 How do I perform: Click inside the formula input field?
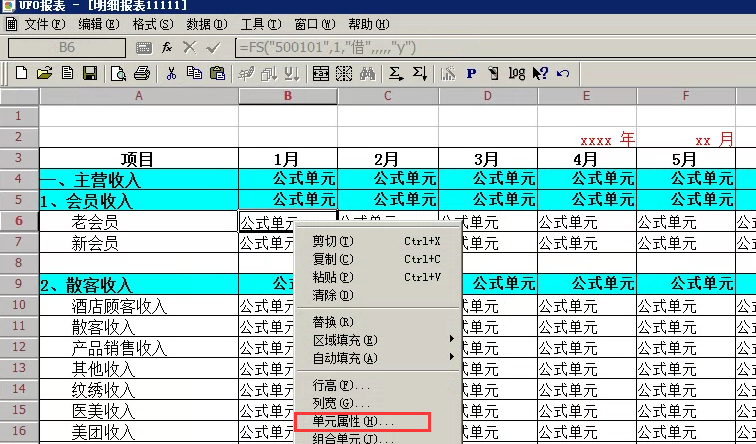(490, 47)
